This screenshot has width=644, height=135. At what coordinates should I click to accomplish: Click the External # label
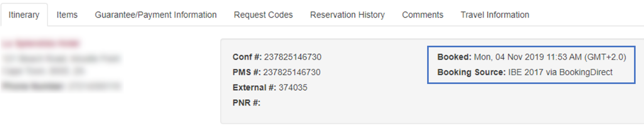[254, 87]
